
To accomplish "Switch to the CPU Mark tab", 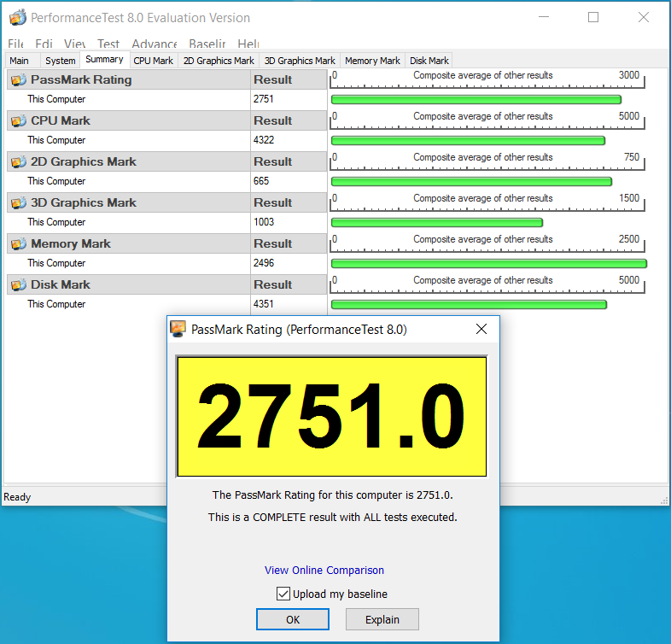I will tap(153, 61).
